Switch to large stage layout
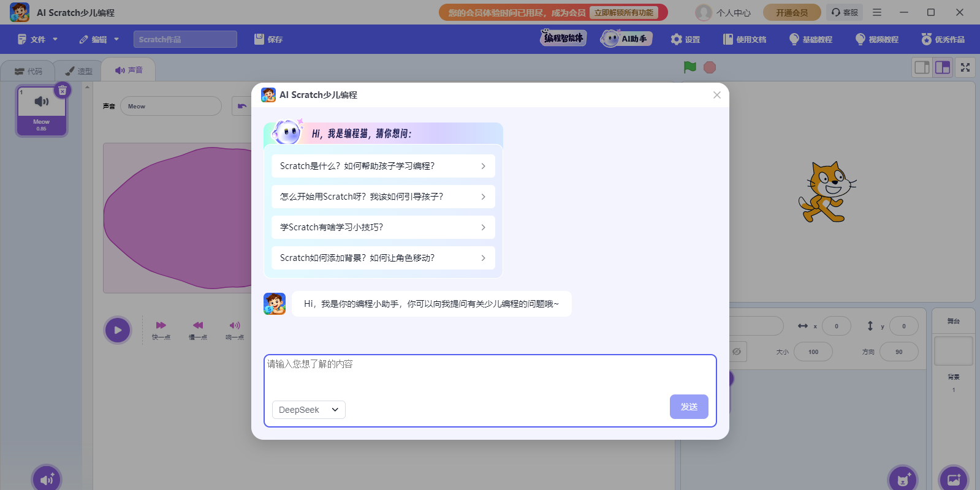This screenshot has width=980, height=490. click(x=943, y=67)
